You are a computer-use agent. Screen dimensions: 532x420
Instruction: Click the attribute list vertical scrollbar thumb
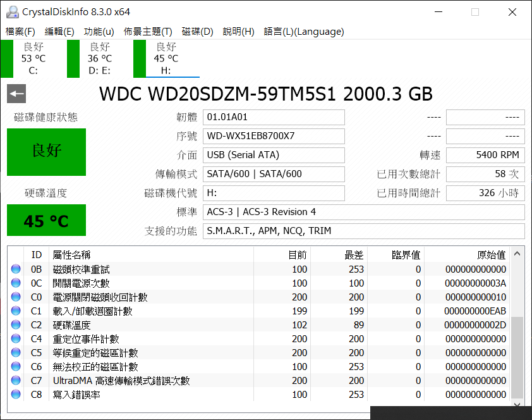[x=517, y=357]
